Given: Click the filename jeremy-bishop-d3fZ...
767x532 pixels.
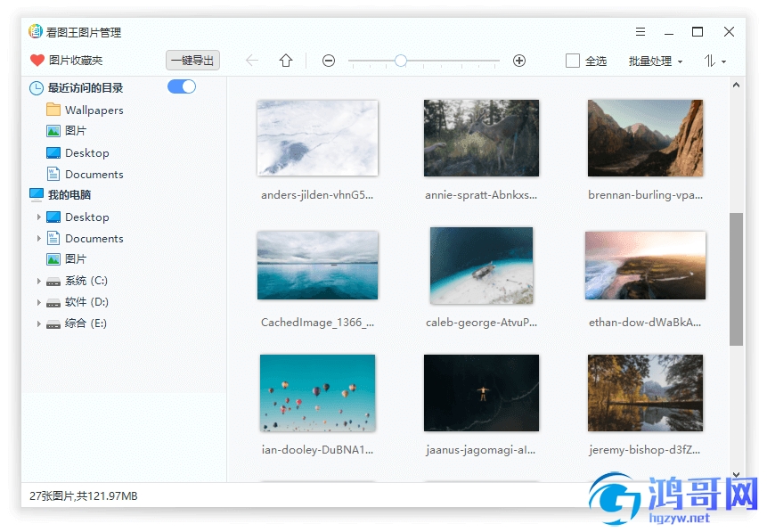Looking at the screenshot, I should click(645, 450).
